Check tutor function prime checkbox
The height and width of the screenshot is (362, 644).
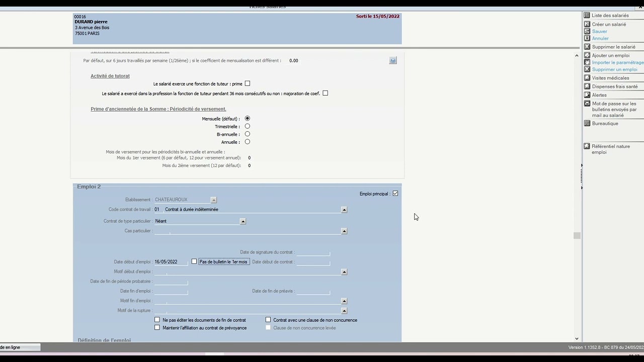248,83
